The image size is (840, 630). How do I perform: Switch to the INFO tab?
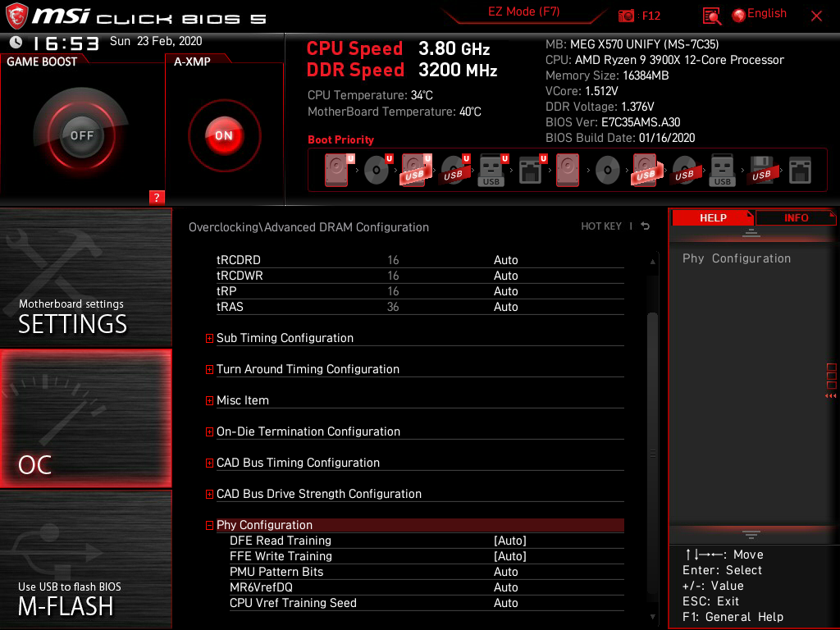[x=796, y=217]
